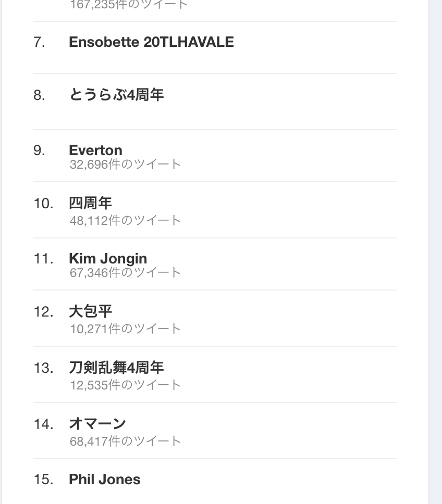The image size is (442, 504).
Task: Select the とうらぶ4周年 trending topic
Action: point(116,95)
